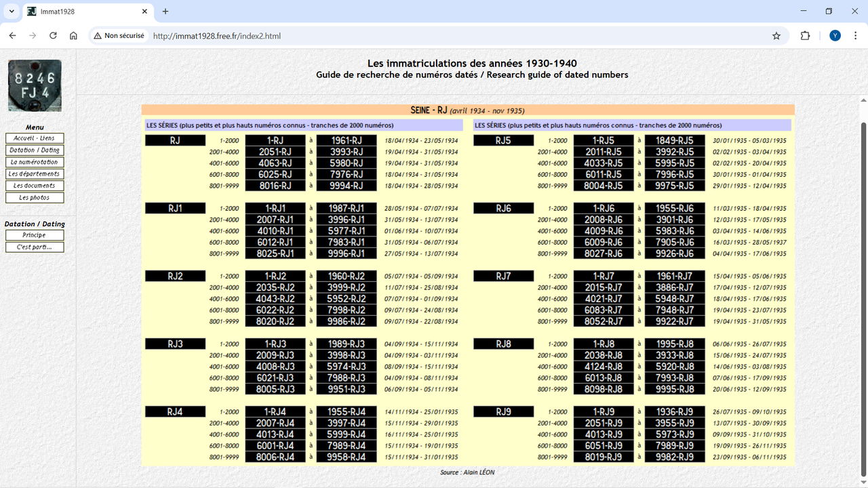
Task: Open Accueil - Liens menu button
Action: point(35,138)
